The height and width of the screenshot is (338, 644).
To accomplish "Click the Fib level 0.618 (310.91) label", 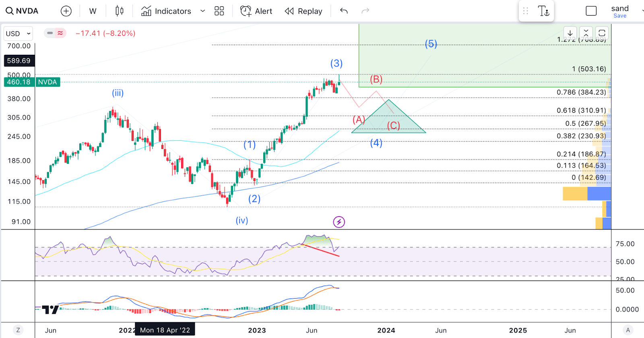I will coord(581,111).
